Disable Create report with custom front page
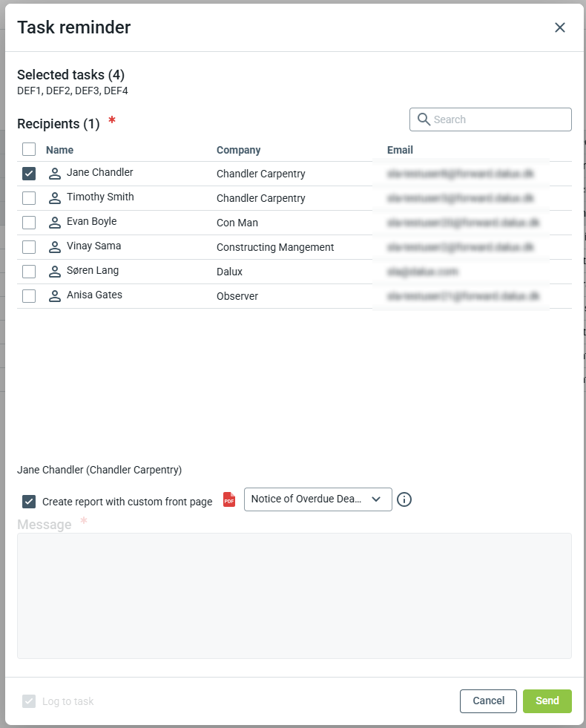 (29, 502)
